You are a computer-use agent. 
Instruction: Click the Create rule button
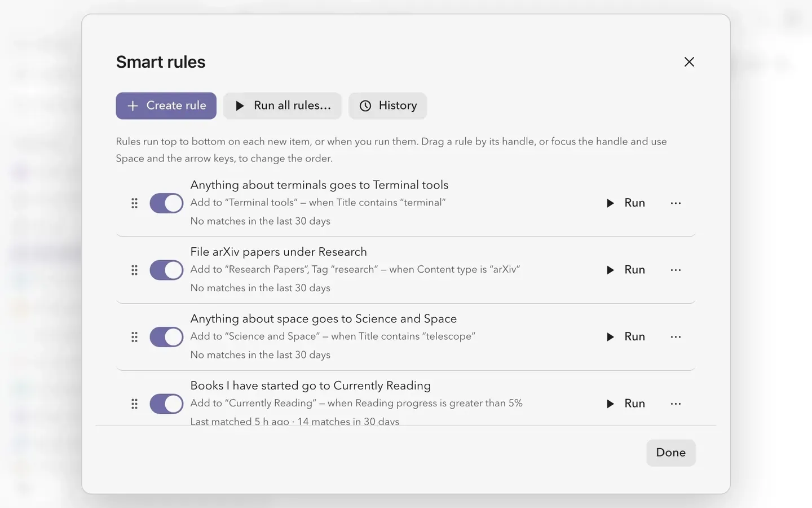166,106
